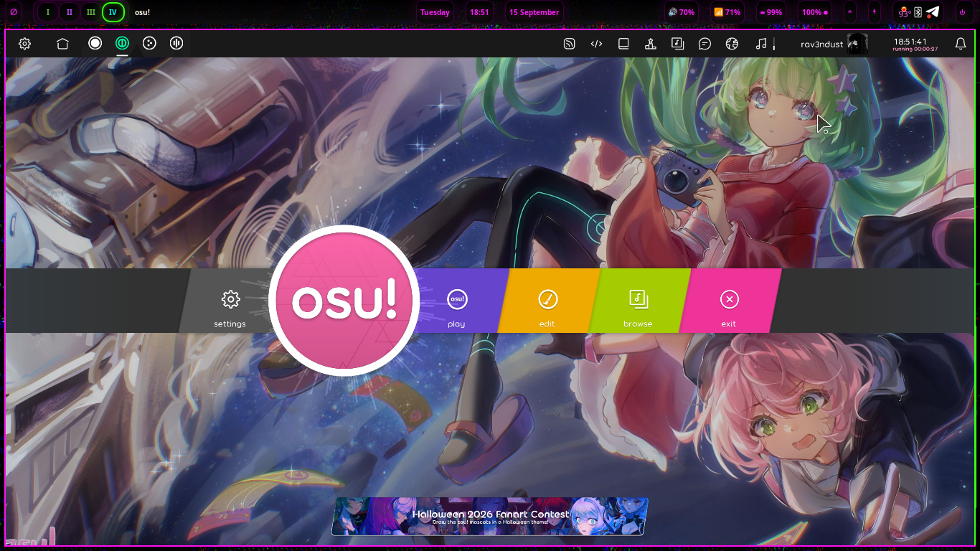Viewport: 980px width, 551px height.
Task: Open the Telegram tray icon
Action: point(933,12)
